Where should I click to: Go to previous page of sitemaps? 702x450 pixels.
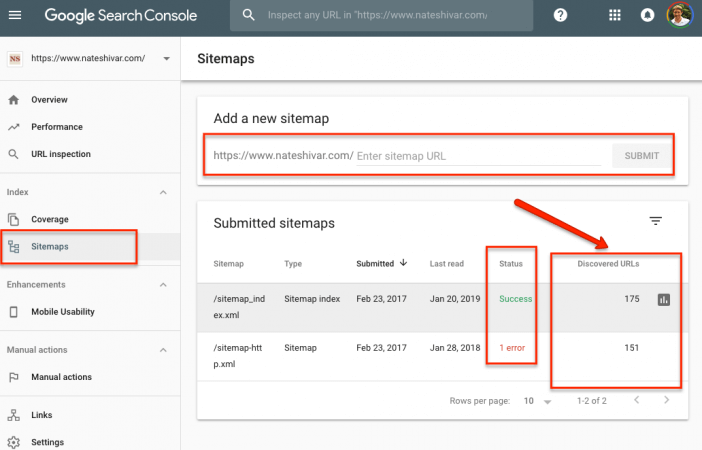point(636,400)
